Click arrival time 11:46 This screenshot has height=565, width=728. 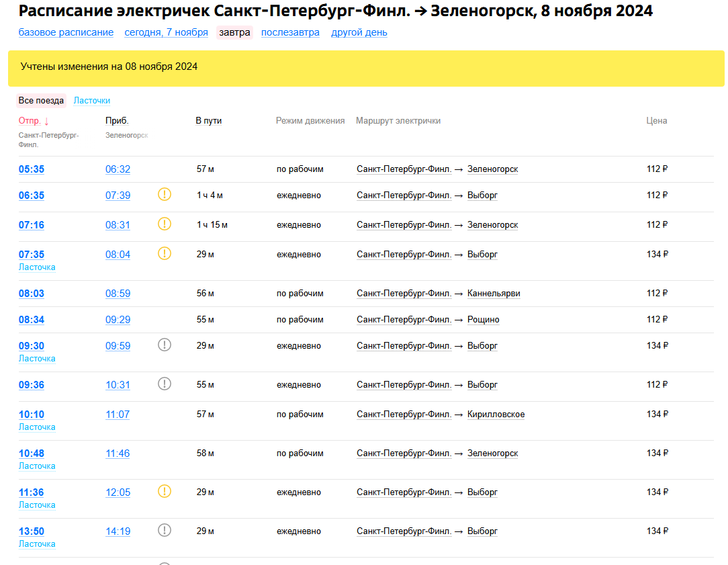click(118, 453)
